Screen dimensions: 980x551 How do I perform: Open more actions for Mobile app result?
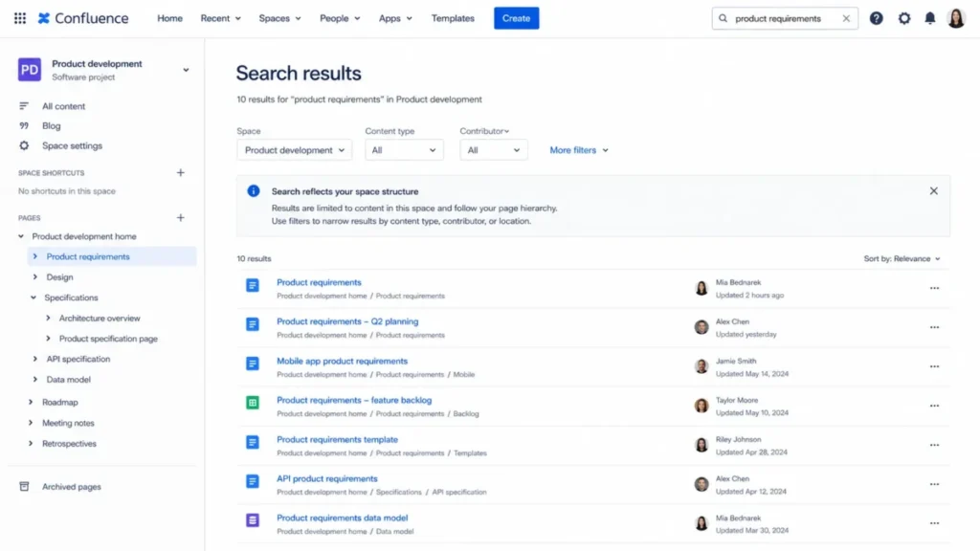point(934,366)
